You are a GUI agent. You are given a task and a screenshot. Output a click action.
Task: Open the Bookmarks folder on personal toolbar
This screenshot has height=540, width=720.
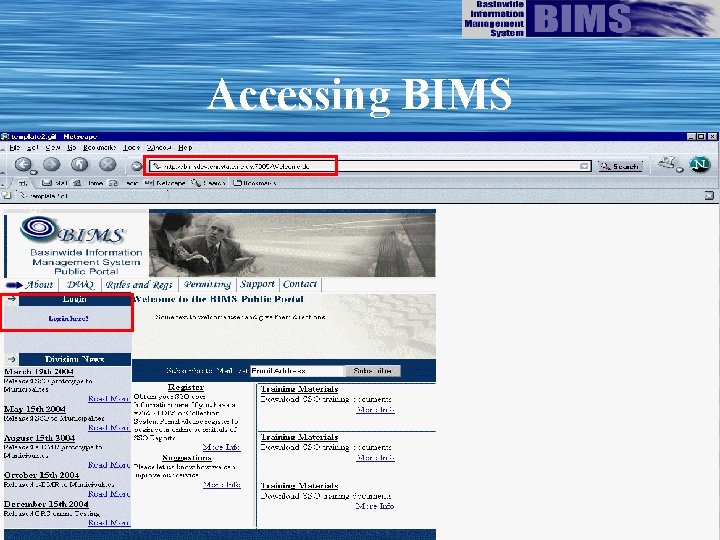coord(254,183)
